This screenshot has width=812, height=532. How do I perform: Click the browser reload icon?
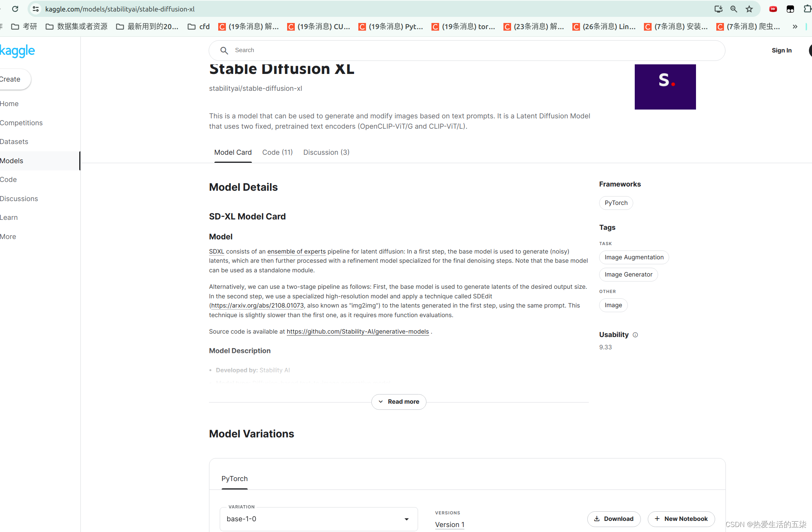(15, 9)
